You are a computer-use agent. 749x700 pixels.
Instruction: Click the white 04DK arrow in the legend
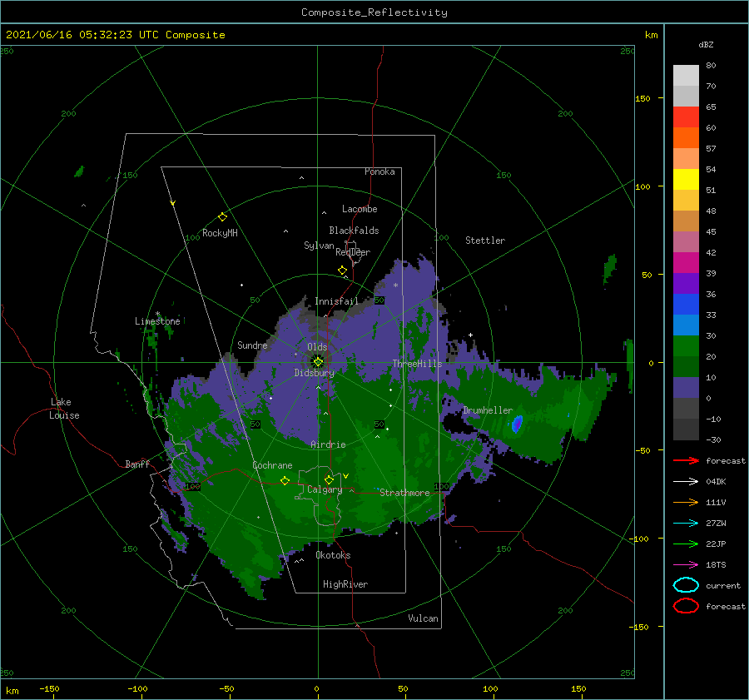tap(686, 481)
